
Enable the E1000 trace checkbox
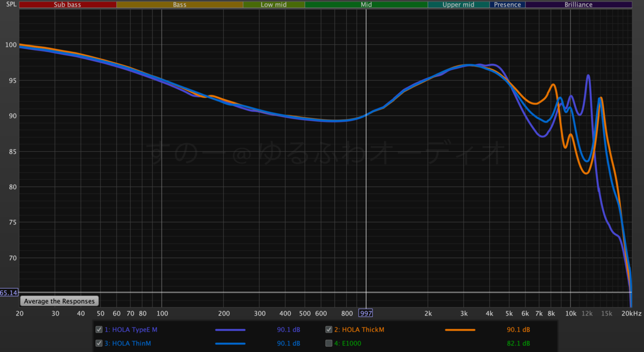329,343
